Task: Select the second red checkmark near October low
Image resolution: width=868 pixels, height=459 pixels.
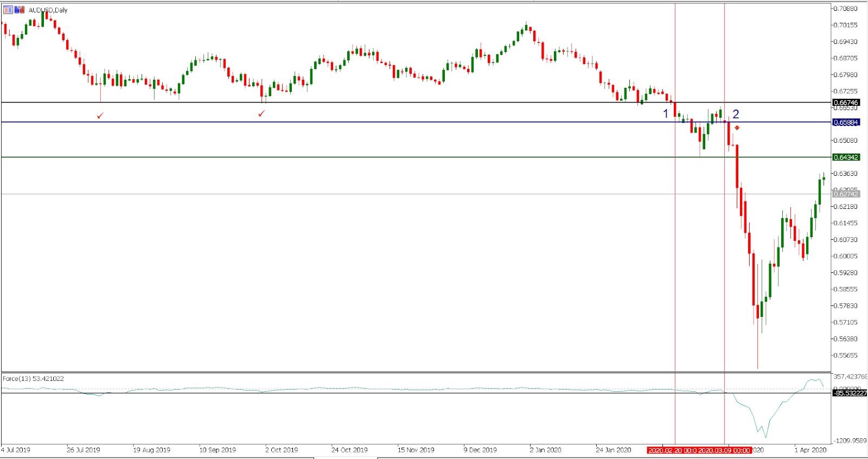Action: (261, 113)
